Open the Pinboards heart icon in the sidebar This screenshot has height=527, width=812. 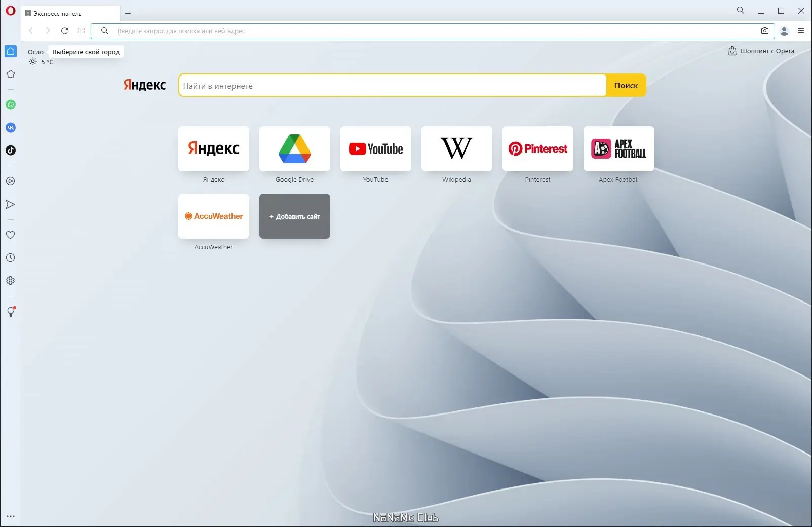11,235
